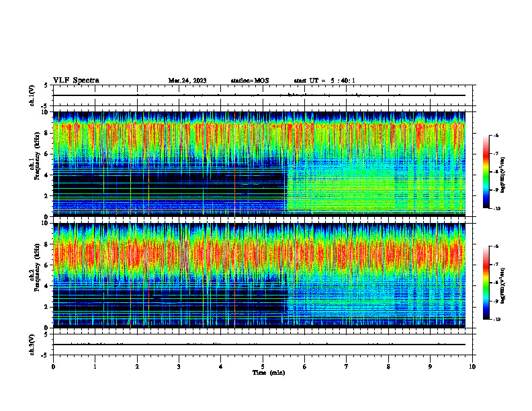Select the ch.1 "Frequency (kHz)" axis label
Image resolution: width=532 pixels, height=411 pixels.
(37, 156)
